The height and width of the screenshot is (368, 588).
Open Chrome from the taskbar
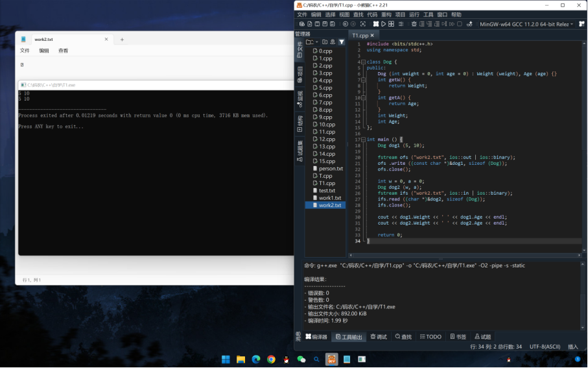pyautogui.click(x=271, y=360)
